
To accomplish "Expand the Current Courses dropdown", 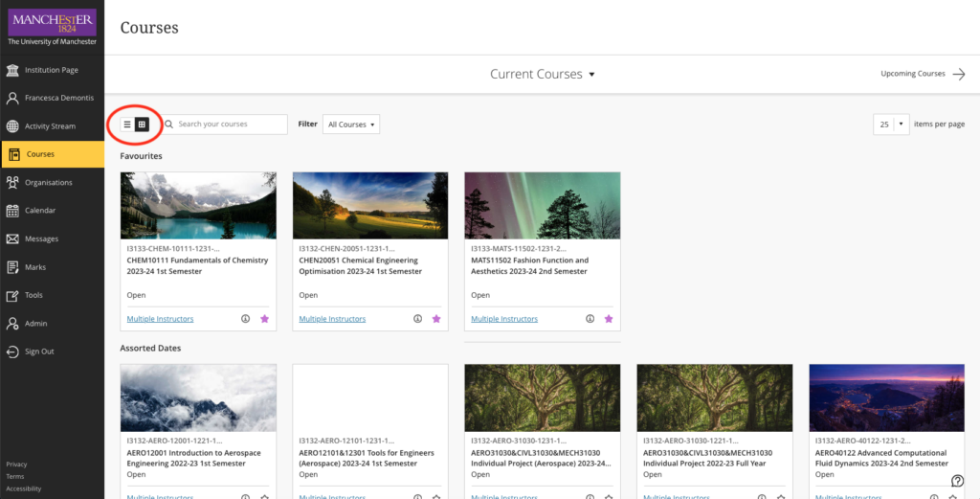I will (x=542, y=75).
